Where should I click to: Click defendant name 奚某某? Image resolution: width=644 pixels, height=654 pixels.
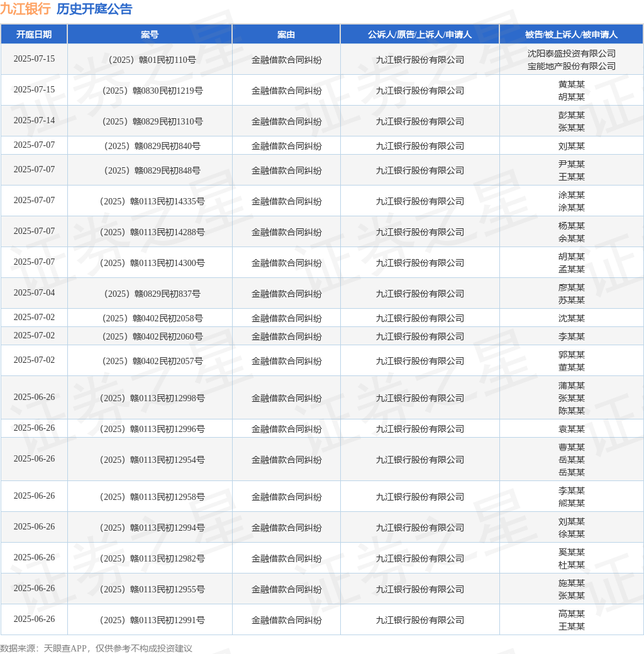(572, 553)
